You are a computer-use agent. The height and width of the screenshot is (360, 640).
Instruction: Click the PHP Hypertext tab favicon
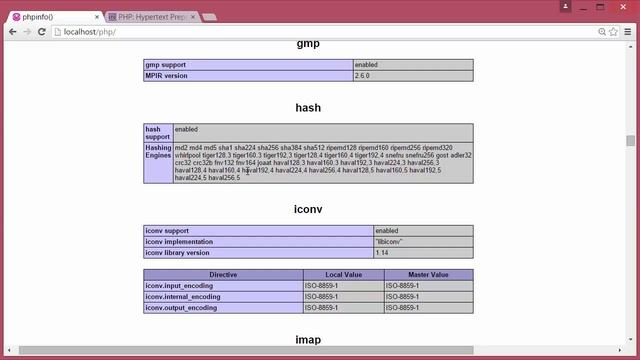coord(112,17)
